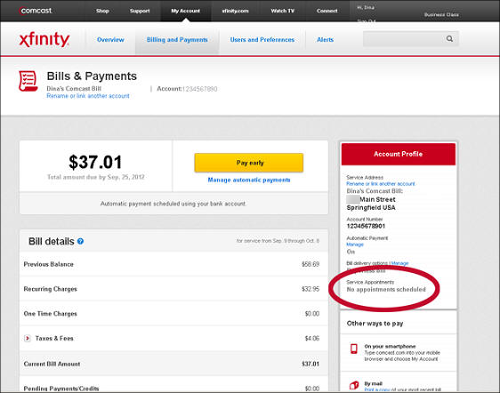The height and width of the screenshot is (393, 500).
Task: Click Manage next to Bill delivery options
Action: tap(399, 263)
